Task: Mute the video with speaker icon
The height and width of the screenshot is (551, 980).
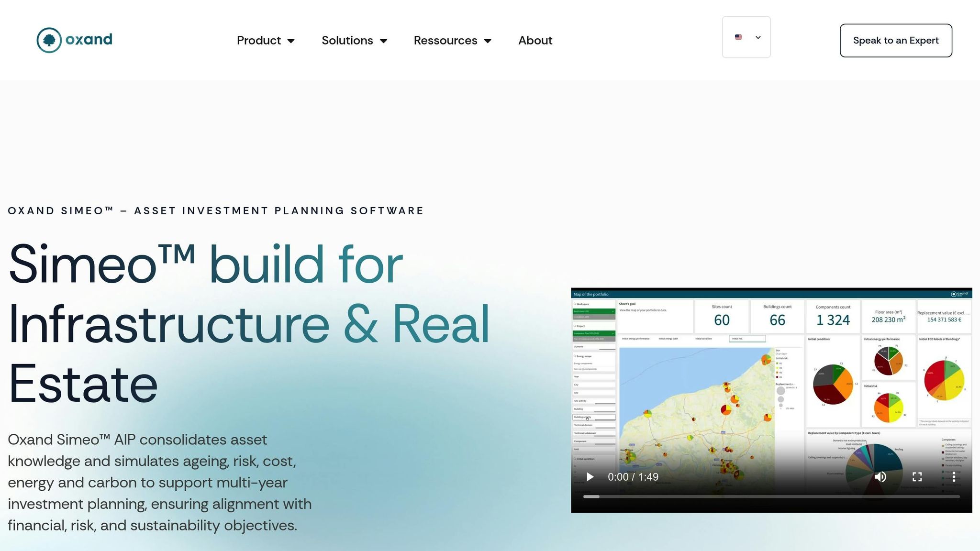Action: 880,477
